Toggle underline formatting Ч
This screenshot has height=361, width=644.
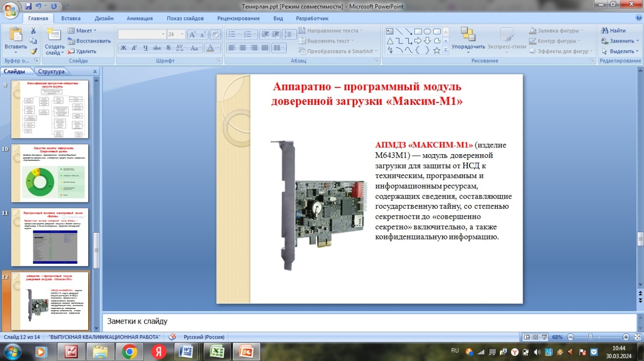click(145, 48)
